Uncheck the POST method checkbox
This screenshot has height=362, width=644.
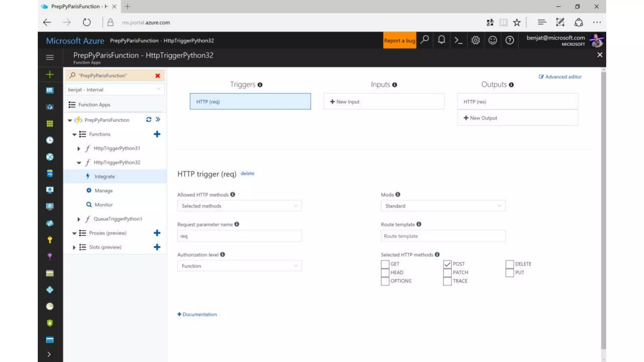[x=447, y=264]
